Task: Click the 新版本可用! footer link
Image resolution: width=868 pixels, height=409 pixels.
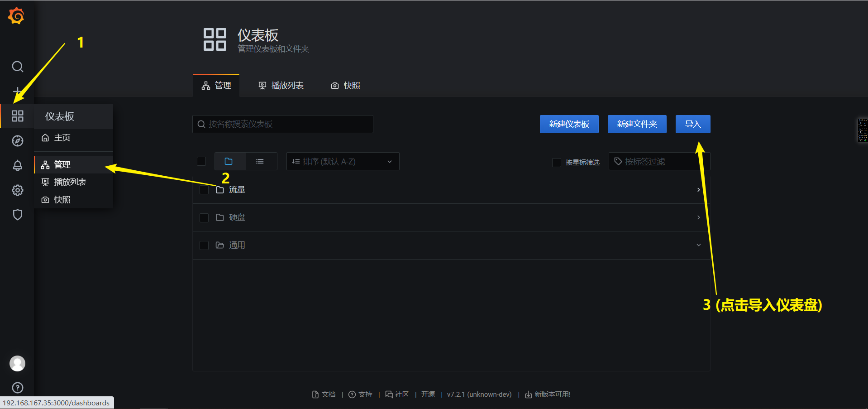Action: click(x=548, y=395)
